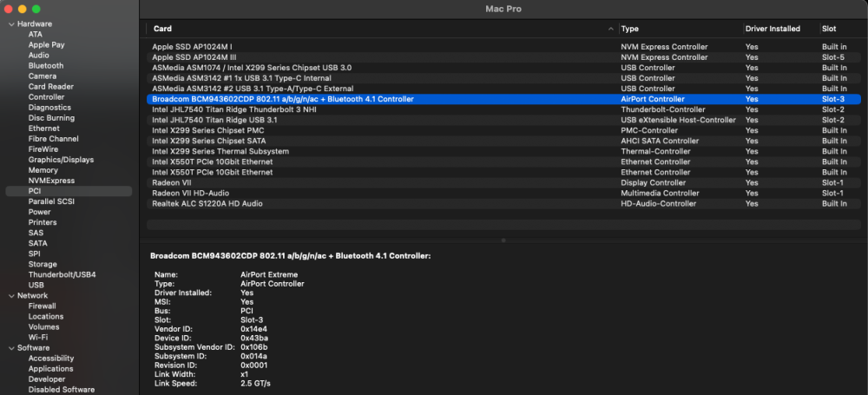Select Firewall under Network
868x395 pixels.
[42, 306]
